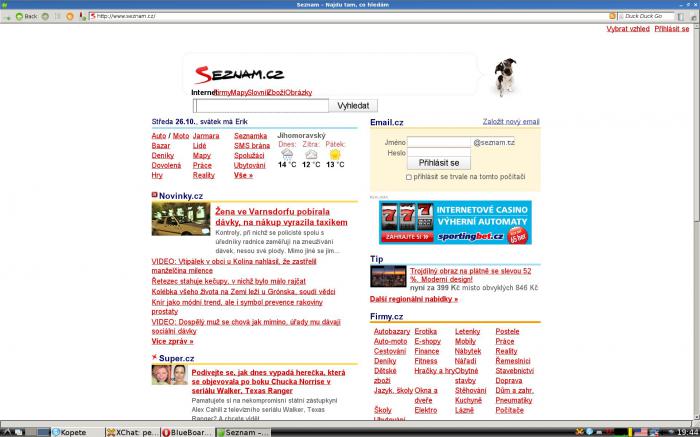700x437 pixels.
Task: Open Letenky category in Firmy.cz
Action: click(467, 332)
